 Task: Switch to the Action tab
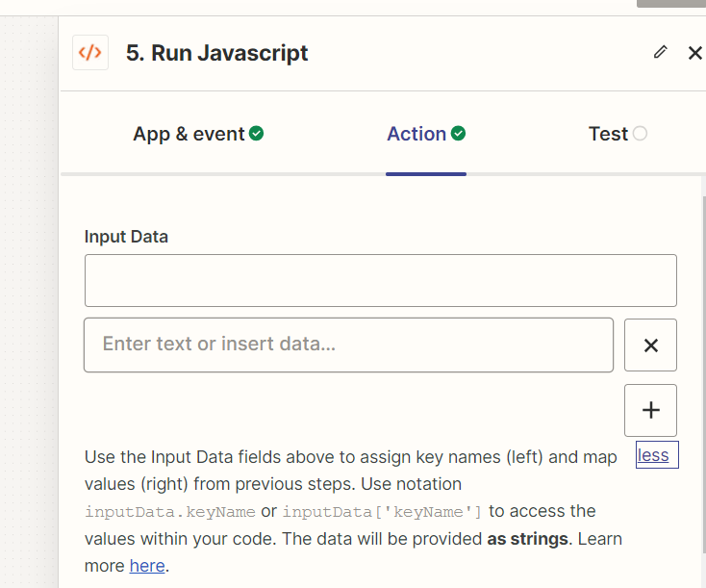click(x=426, y=134)
